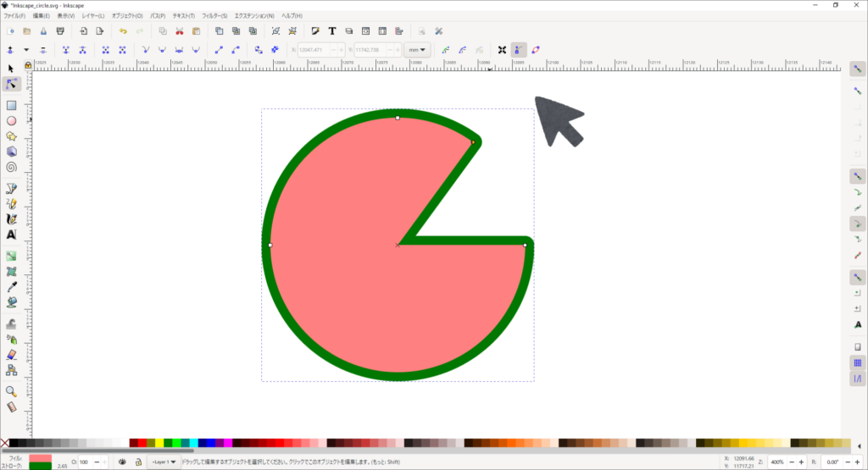Click the Save document icon

(43, 31)
